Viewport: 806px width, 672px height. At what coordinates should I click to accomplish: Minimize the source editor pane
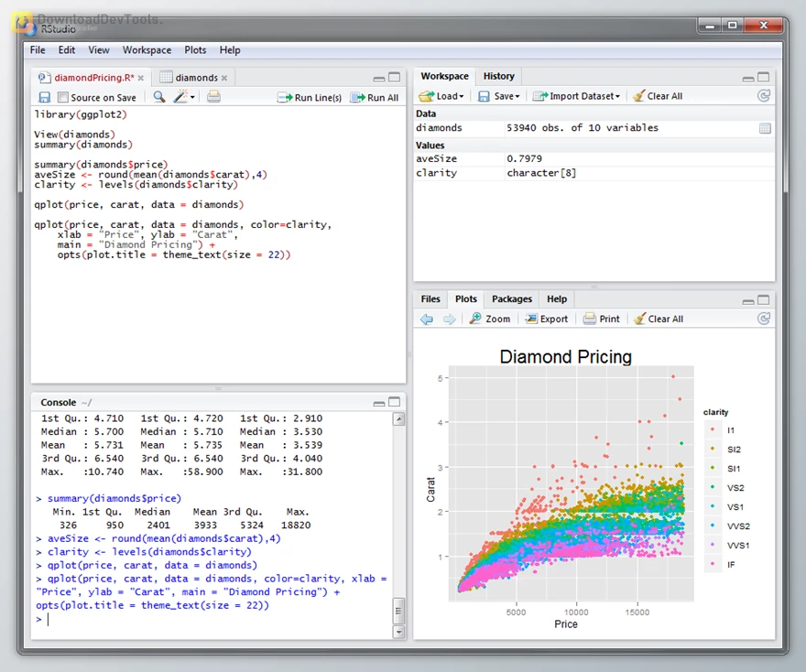click(379, 79)
